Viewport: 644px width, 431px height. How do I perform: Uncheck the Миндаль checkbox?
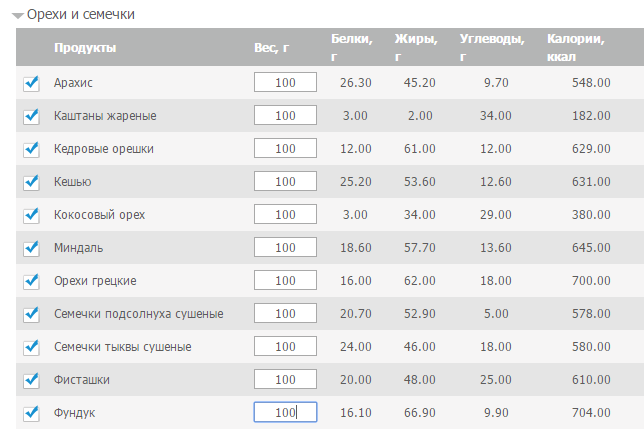click(31, 248)
